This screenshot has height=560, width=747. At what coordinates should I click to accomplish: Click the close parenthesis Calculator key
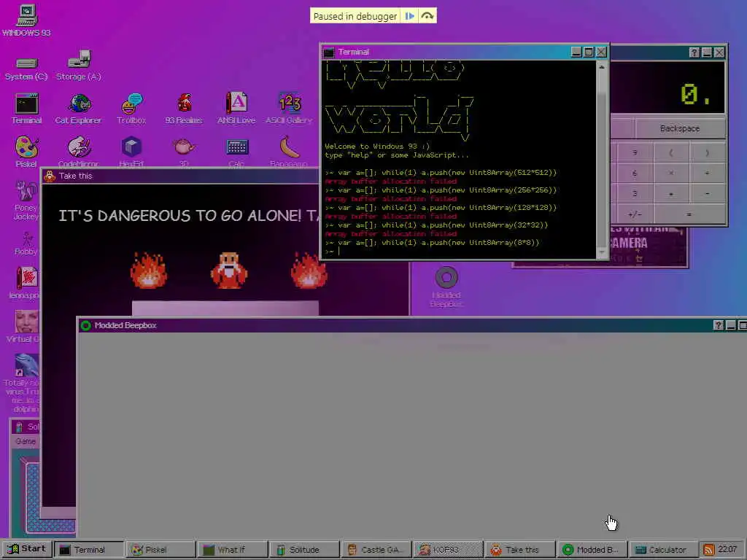pyautogui.click(x=707, y=153)
